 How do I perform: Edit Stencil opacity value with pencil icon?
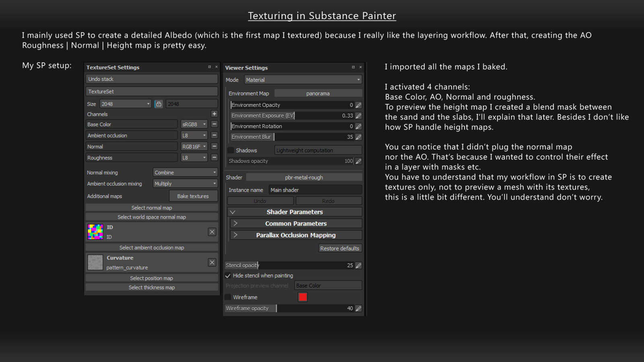[358, 265]
